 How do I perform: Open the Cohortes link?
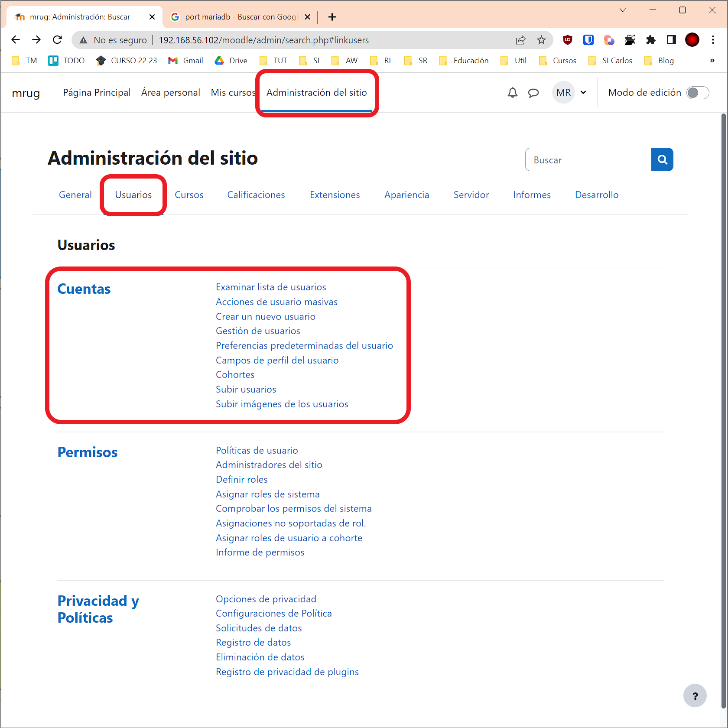point(235,374)
